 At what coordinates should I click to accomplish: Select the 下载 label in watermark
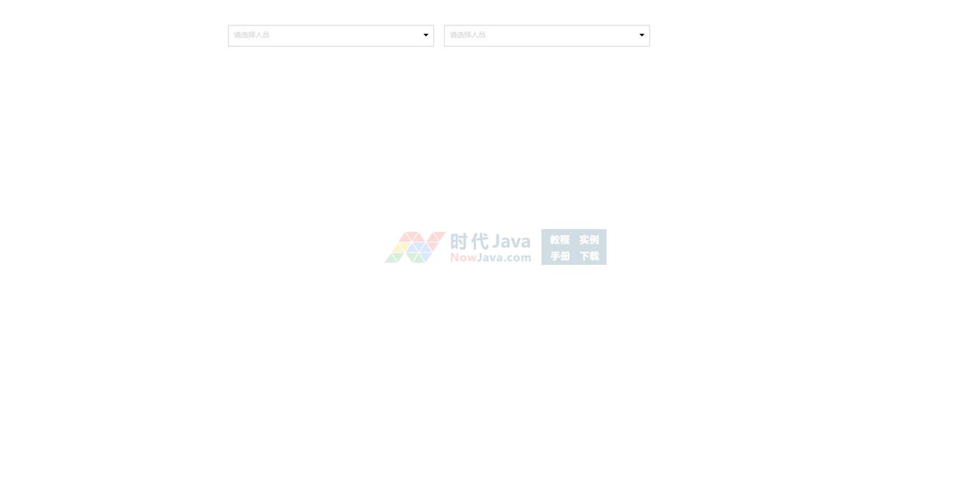point(589,256)
